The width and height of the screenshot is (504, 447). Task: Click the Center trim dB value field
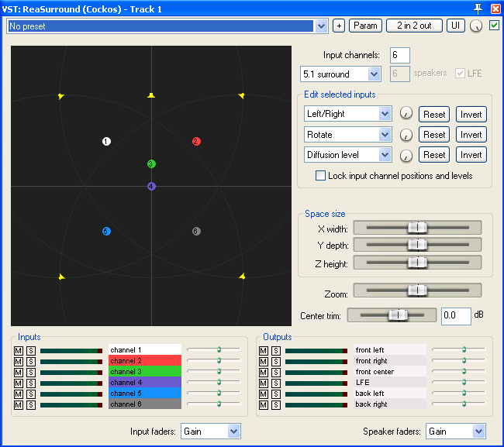tap(456, 316)
